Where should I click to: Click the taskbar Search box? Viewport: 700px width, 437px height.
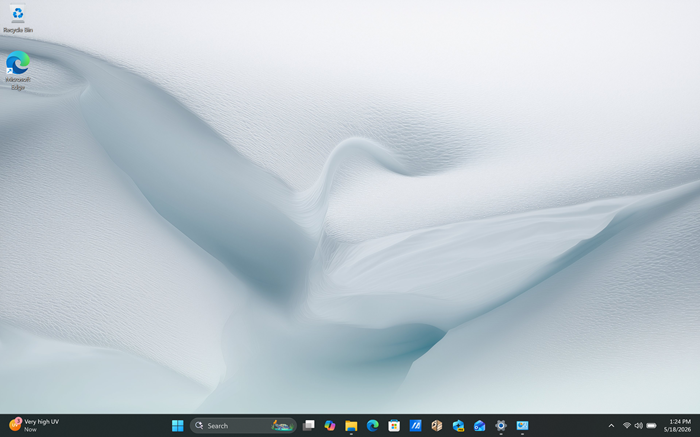[243, 425]
